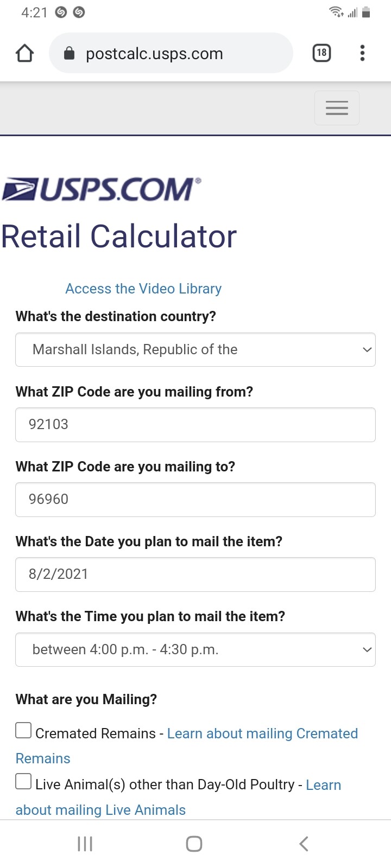Open the destination country dropdown

pos(195,350)
